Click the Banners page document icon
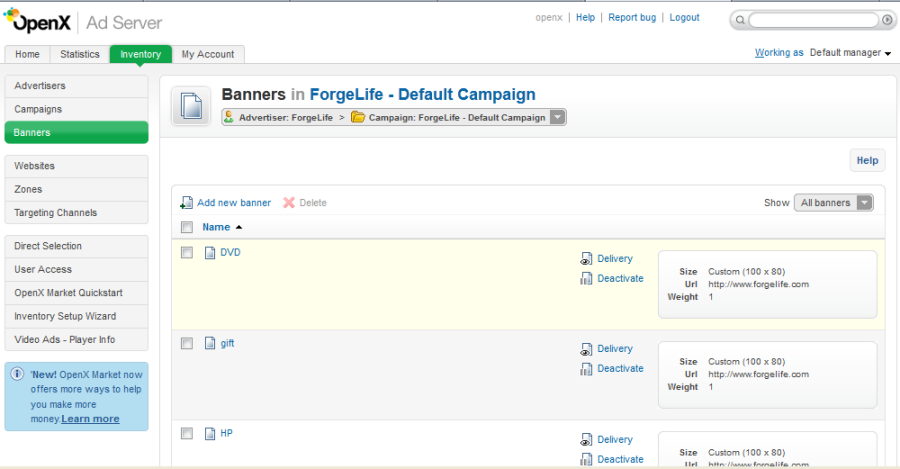This screenshot has height=469, width=900. pyautogui.click(x=191, y=106)
